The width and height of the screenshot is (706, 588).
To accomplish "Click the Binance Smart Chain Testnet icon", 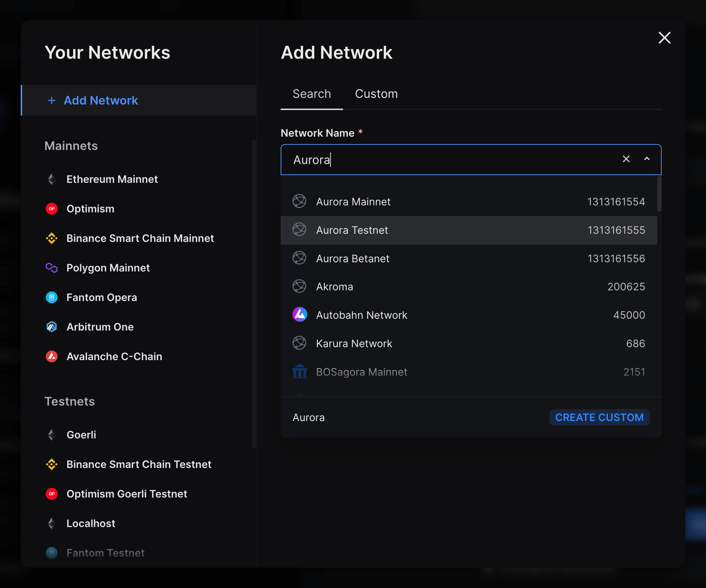I will (52, 464).
